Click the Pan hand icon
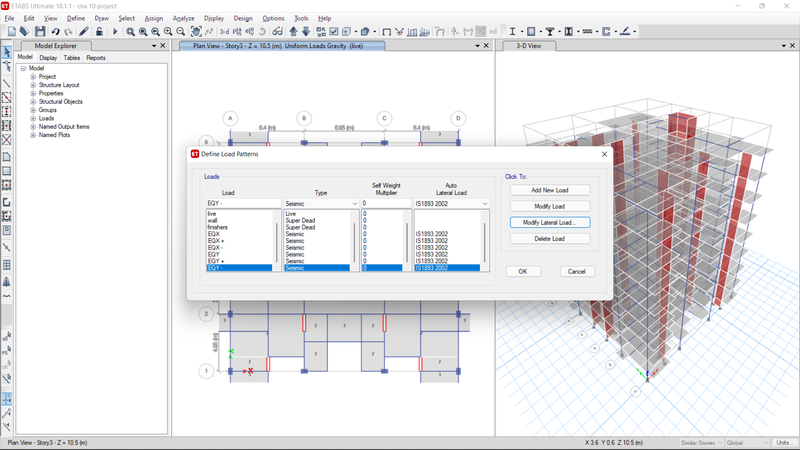This screenshot has width=800, height=450. tap(196, 32)
